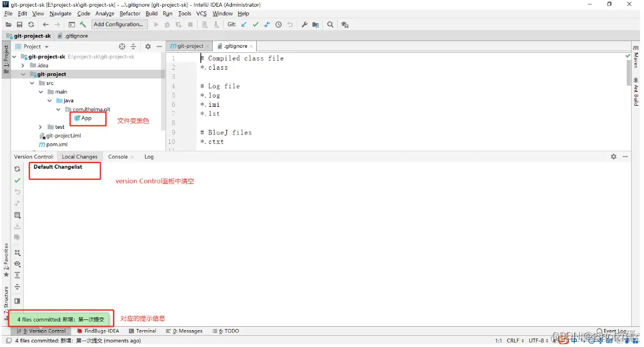The height and width of the screenshot is (347, 644).
Task: Collapse the src folder node
Action: tap(32, 83)
